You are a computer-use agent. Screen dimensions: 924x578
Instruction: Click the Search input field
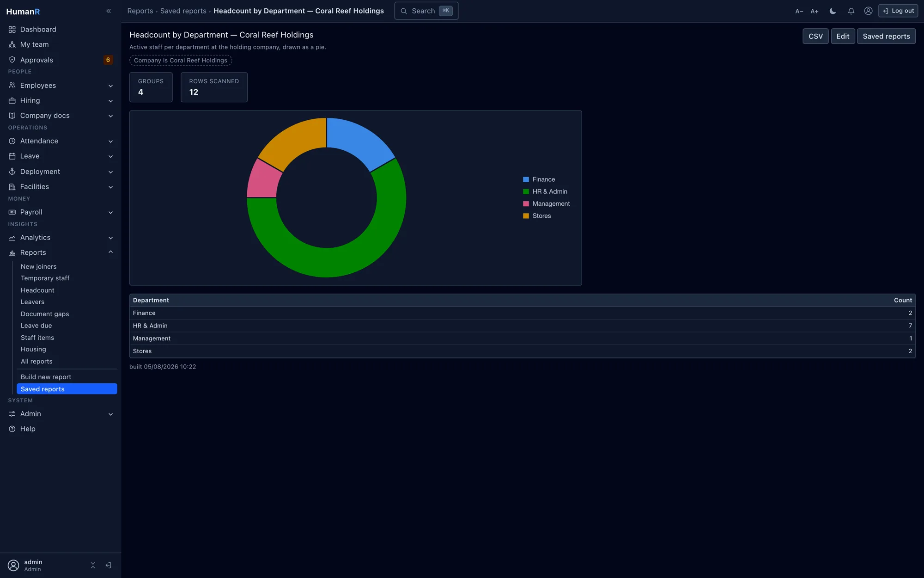coord(426,11)
